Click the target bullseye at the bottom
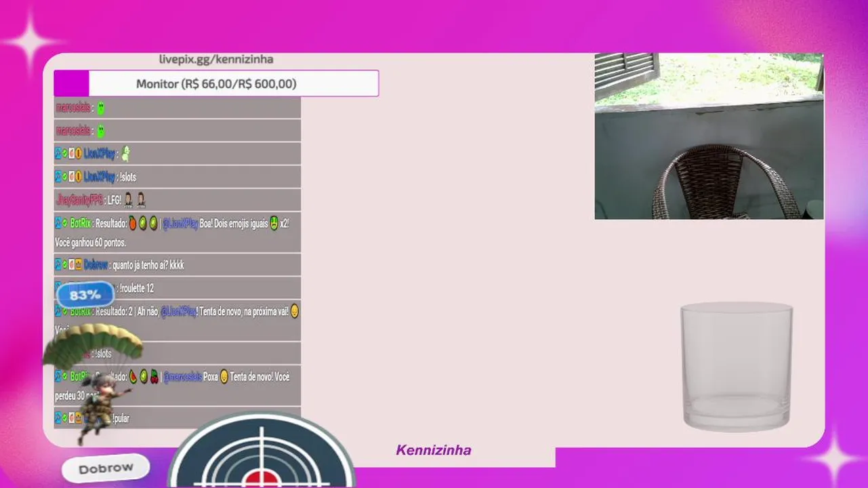The image size is (868, 488). click(x=262, y=451)
